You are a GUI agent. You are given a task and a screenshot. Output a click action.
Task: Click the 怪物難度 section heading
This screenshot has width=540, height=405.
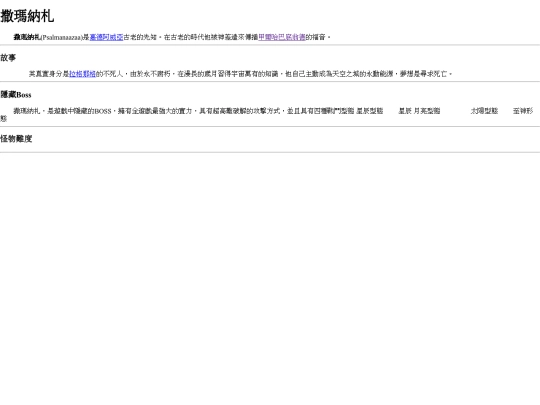pyautogui.click(x=16, y=139)
